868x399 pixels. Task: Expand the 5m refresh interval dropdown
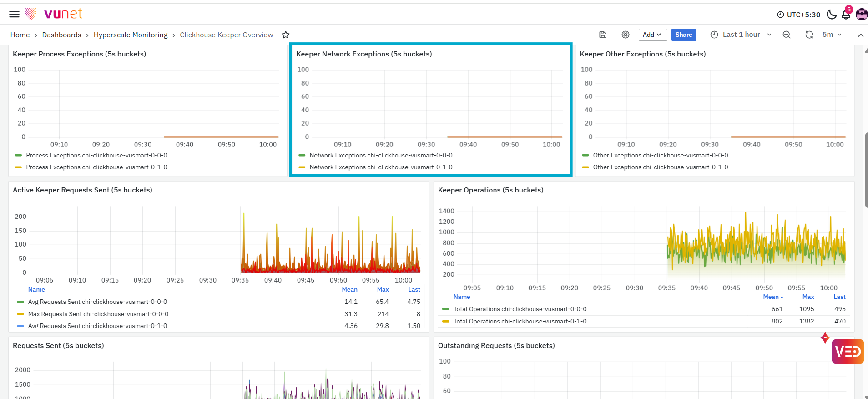click(x=832, y=35)
